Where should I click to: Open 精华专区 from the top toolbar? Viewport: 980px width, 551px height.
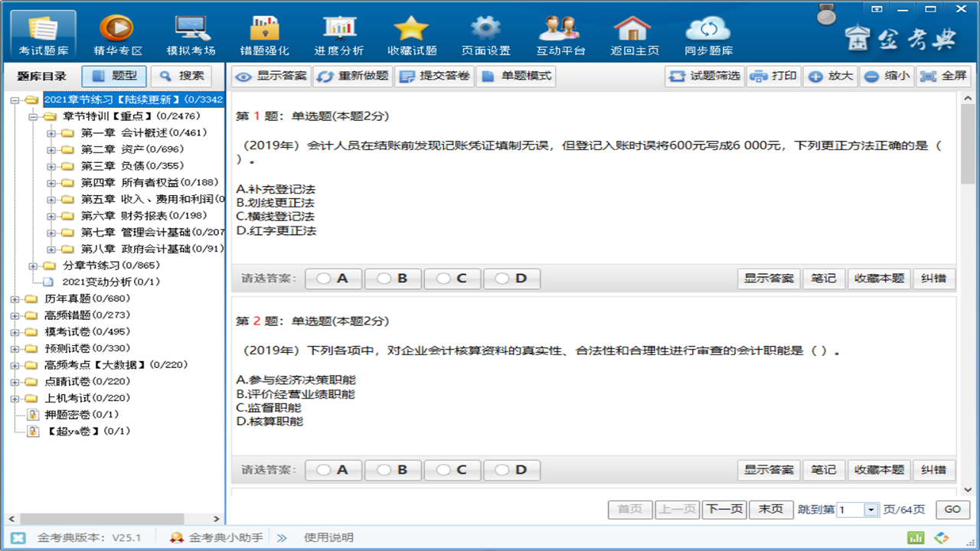(117, 35)
